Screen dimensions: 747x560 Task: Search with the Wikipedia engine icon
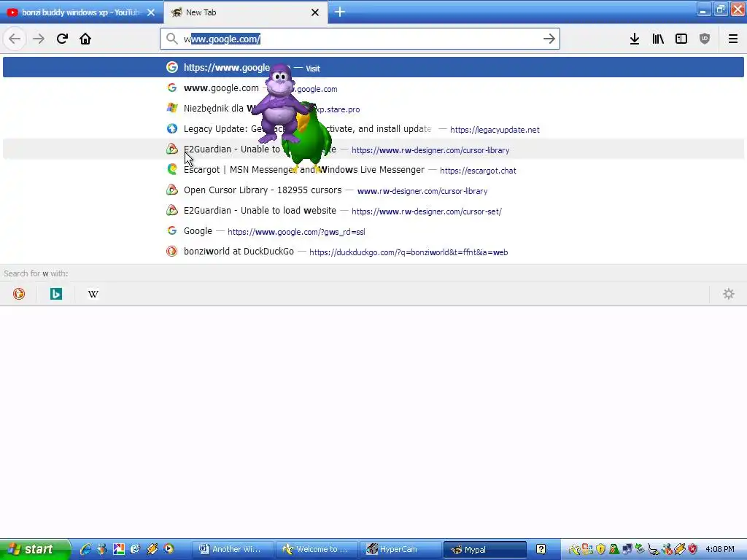[93, 294]
